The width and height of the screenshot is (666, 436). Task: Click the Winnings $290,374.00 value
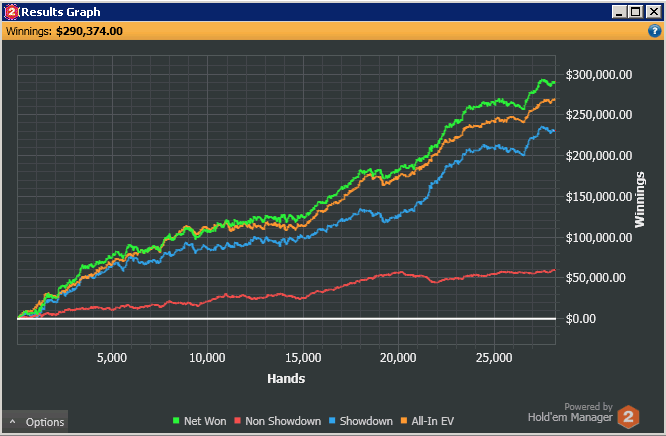point(89,31)
